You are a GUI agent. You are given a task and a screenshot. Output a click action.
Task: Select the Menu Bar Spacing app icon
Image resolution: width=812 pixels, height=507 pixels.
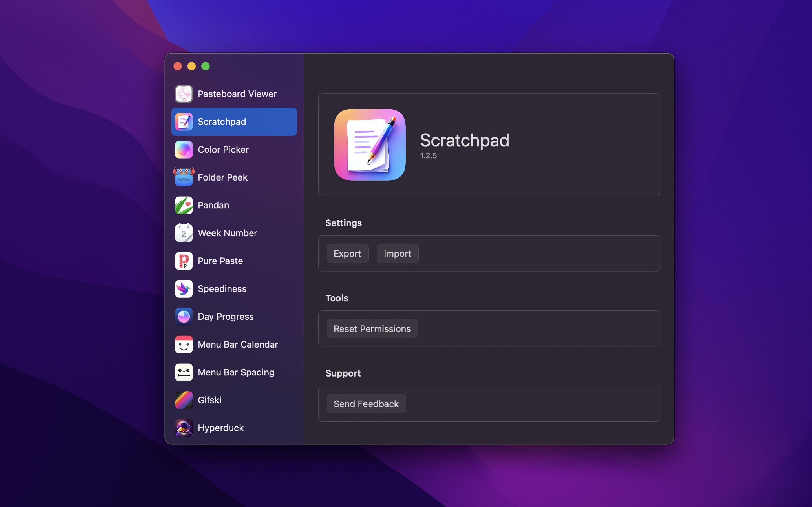click(184, 372)
